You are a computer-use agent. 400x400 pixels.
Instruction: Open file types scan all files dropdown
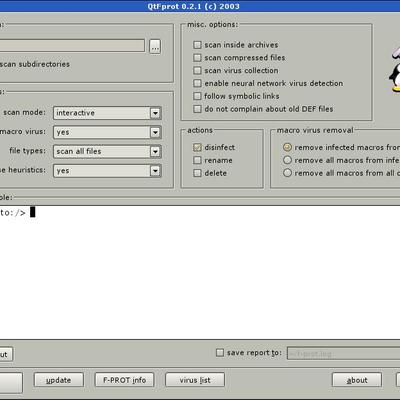click(107, 151)
